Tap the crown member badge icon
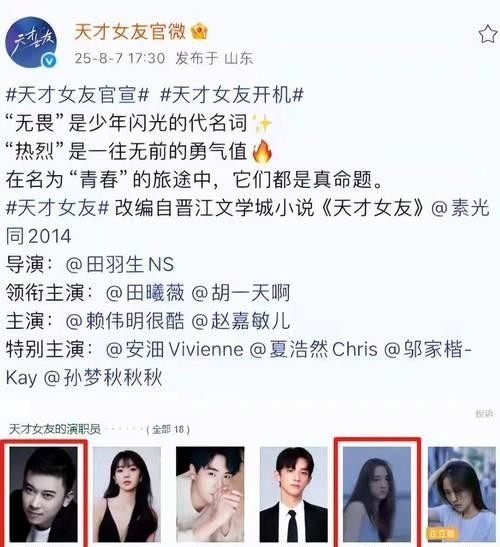 [x=200, y=32]
